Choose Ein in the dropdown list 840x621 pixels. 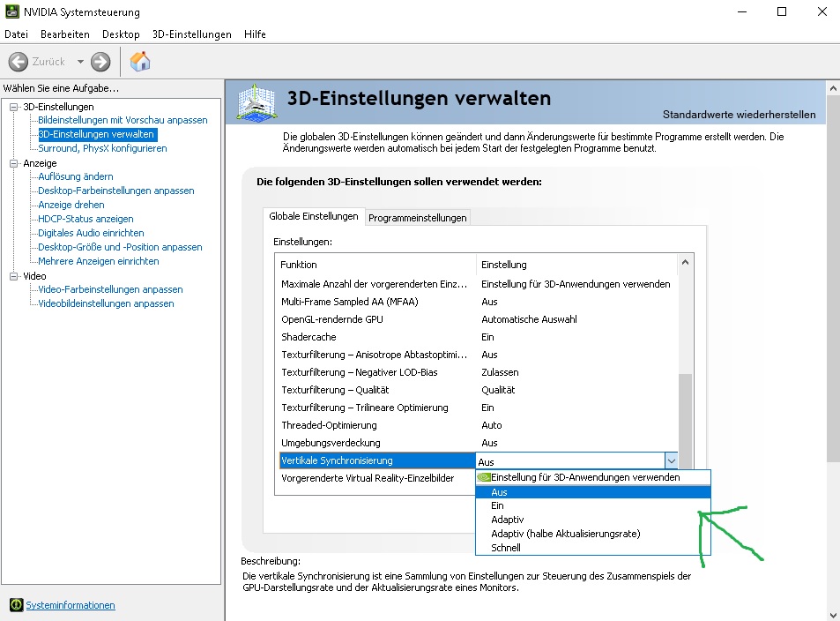[593, 505]
